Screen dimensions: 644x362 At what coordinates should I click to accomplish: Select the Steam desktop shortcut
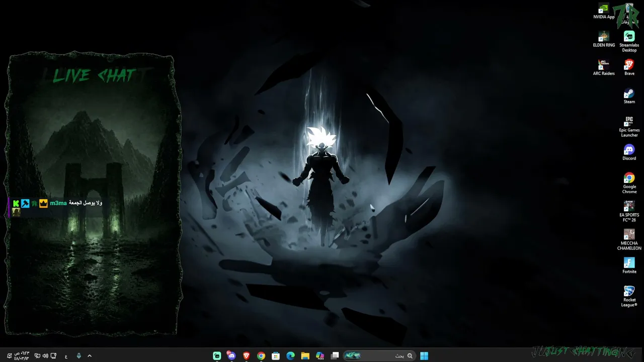(629, 96)
